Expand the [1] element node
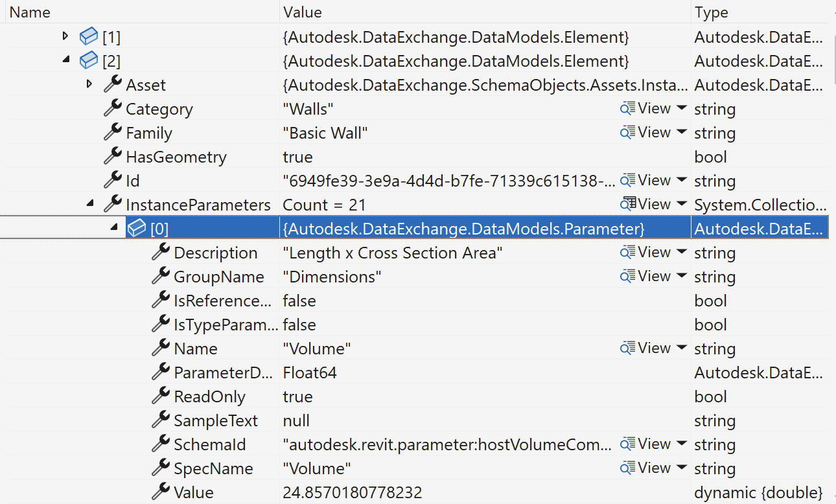 click(65, 36)
